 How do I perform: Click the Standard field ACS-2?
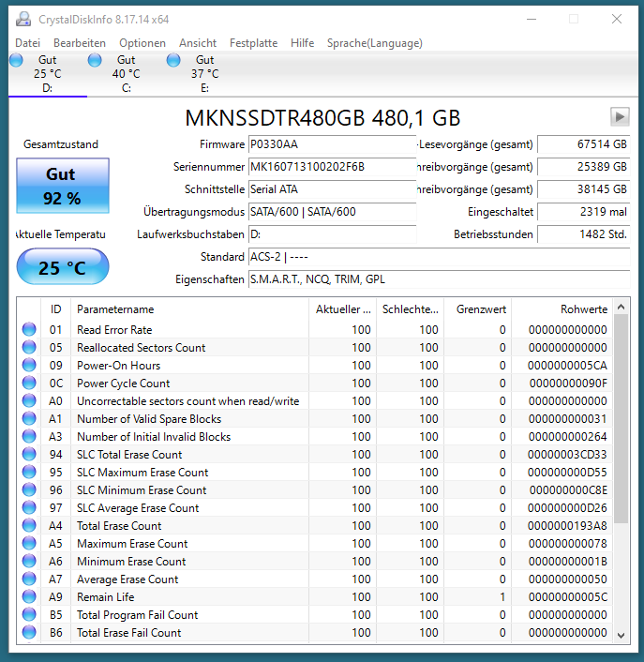tap(440, 257)
